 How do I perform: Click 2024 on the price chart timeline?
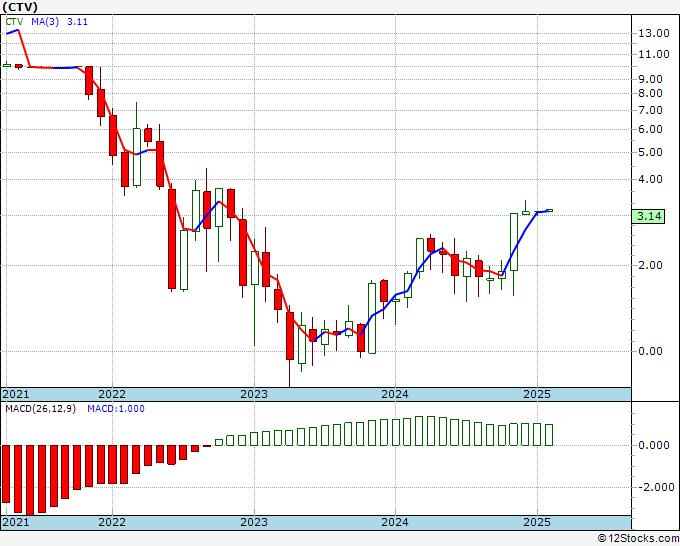pos(395,394)
